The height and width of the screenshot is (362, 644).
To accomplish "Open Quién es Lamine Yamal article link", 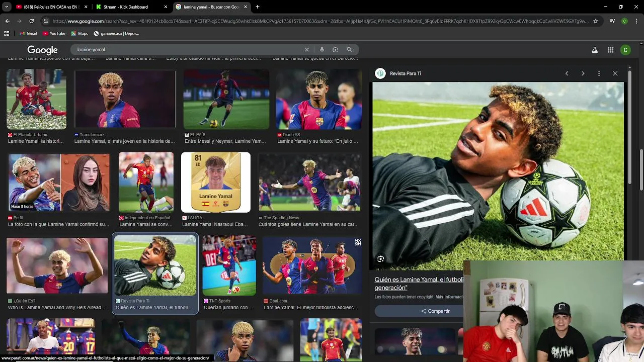I will 419,284.
